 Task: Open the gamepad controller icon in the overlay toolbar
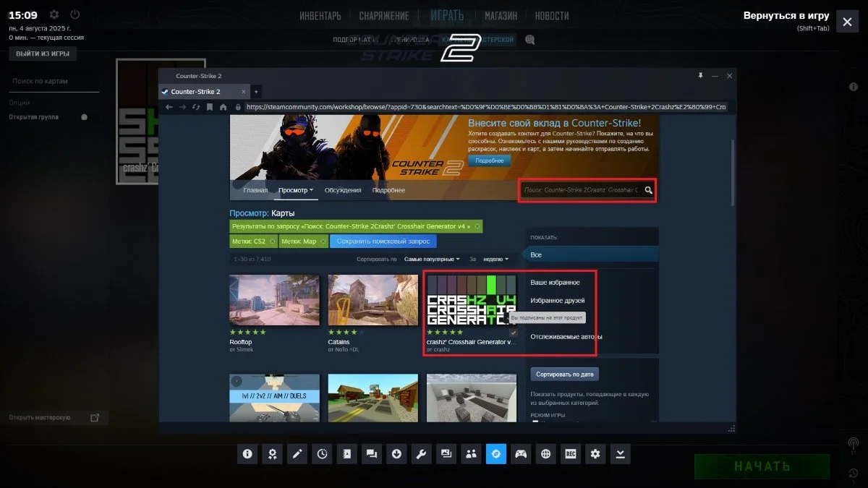521,453
